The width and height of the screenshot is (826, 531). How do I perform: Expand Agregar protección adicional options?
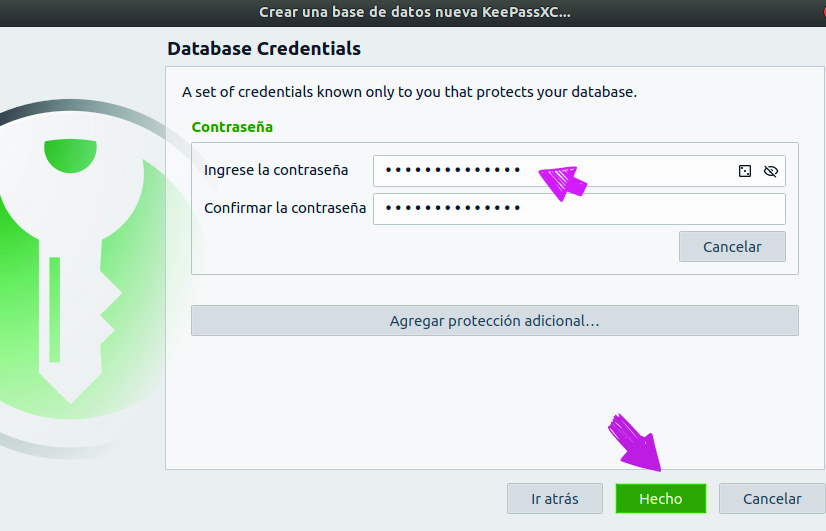click(494, 321)
